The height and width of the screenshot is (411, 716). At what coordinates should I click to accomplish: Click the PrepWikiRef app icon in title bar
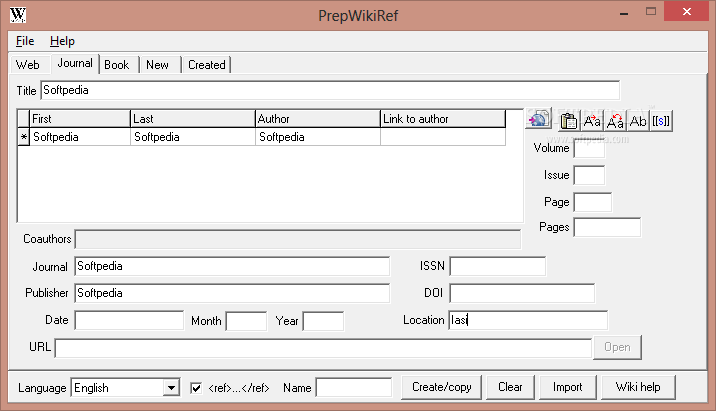click(x=18, y=15)
